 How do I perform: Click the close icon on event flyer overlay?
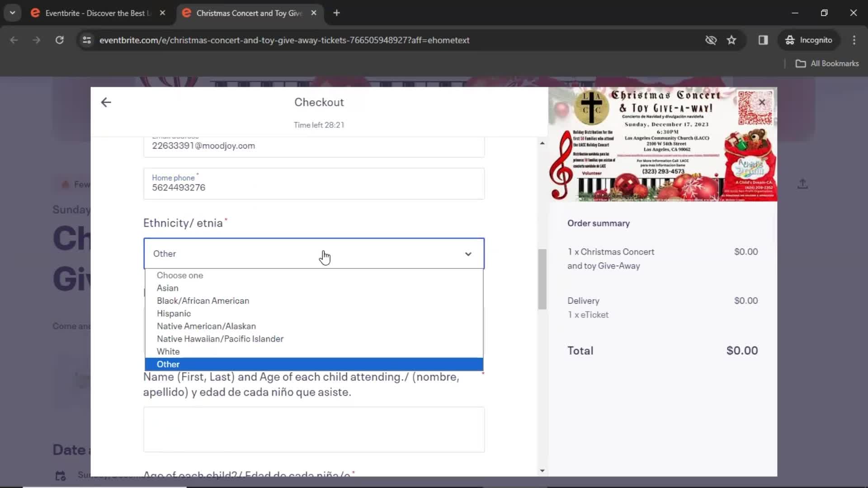pyautogui.click(x=763, y=103)
